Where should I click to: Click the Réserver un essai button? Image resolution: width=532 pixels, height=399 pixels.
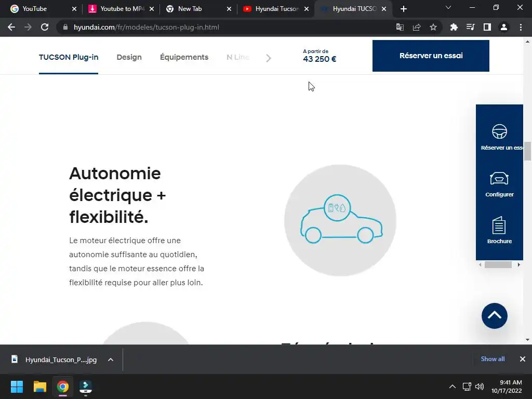click(x=431, y=56)
